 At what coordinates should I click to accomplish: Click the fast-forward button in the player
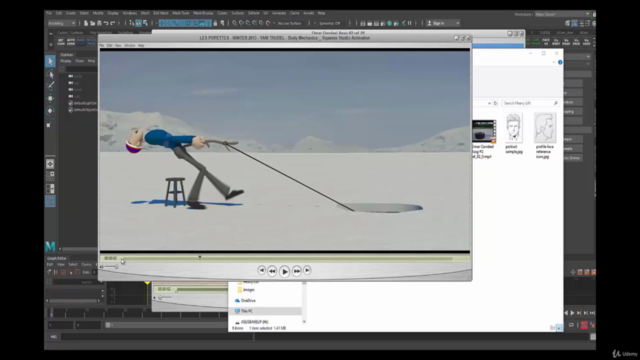297,271
